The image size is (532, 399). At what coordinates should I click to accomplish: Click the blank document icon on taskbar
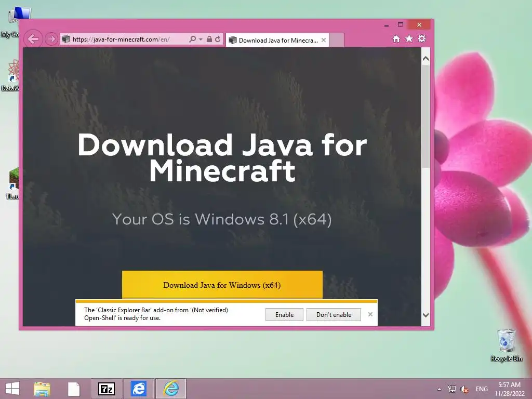click(x=74, y=389)
